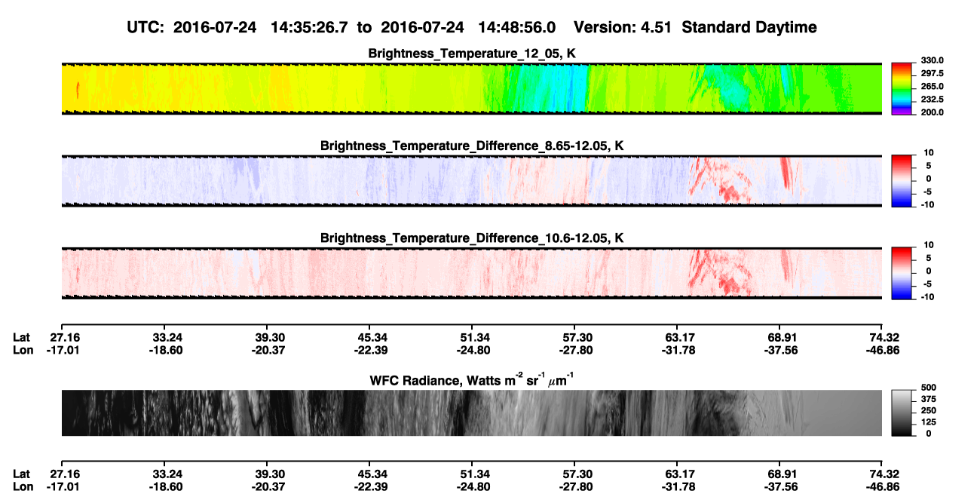The width and height of the screenshot is (980, 503).
Task: Click upper axis latitude 51.34 label
Action: point(473,337)
